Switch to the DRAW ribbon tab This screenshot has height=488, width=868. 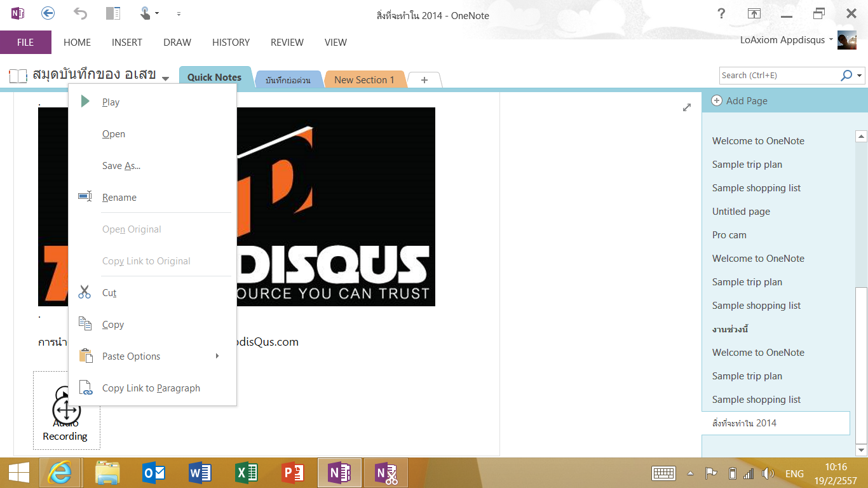tap(177, 43)
